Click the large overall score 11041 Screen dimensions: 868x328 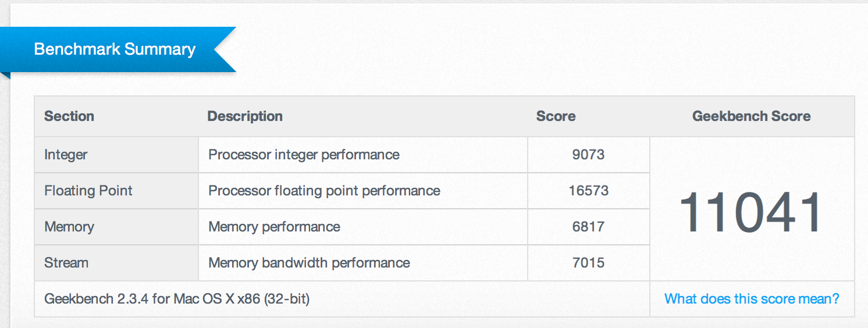750,212
